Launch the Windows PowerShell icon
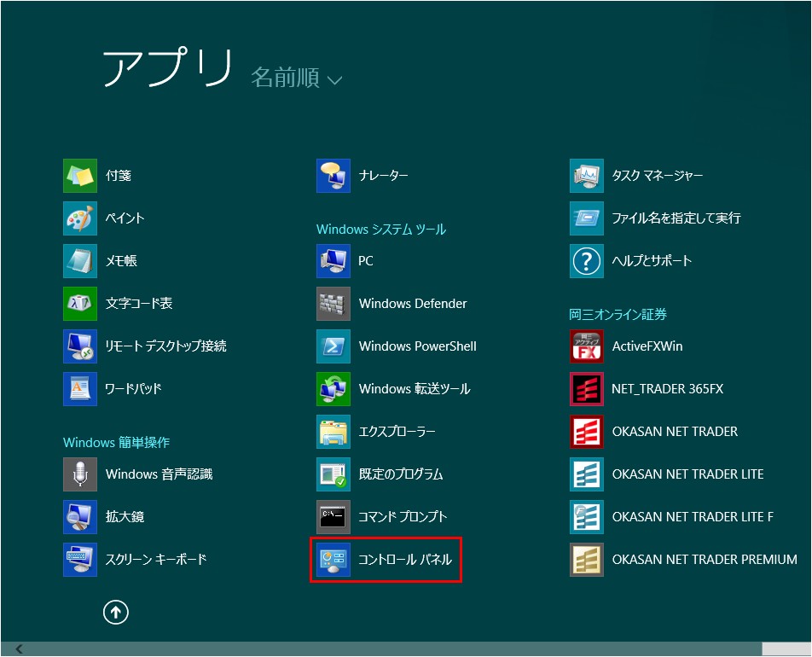The width and height of the screenshot is (812, 657). (x=333, y=346)
